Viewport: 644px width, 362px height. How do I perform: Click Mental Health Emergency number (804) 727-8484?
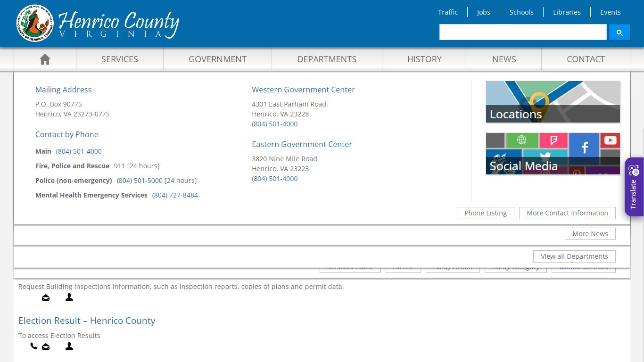(175, 195)
